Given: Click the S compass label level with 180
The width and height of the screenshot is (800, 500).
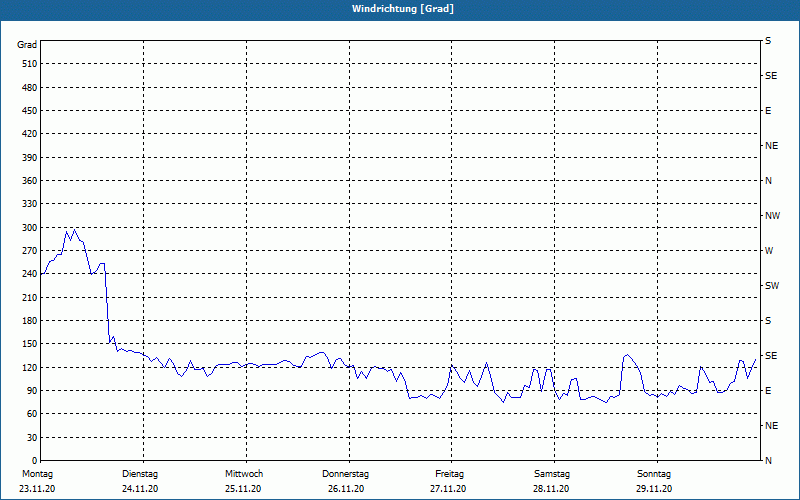Looking at the screenshot, I should [x=768, y=320].
